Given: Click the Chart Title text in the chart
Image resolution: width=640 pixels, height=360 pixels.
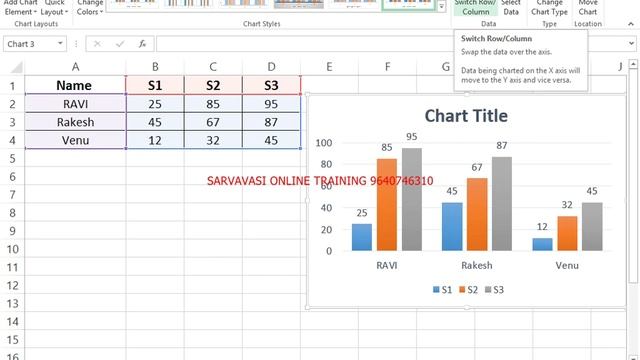Looking at the screenshot, I should point(466,116).
